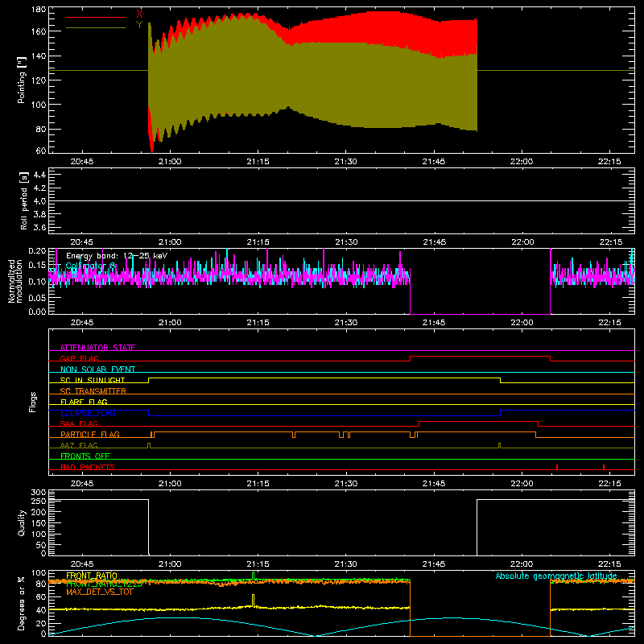This screenshot has height=644, width=644.
Task: Click the "Normalized modulation" axis title
Action: pyautogui.click(x=15, y=281)
